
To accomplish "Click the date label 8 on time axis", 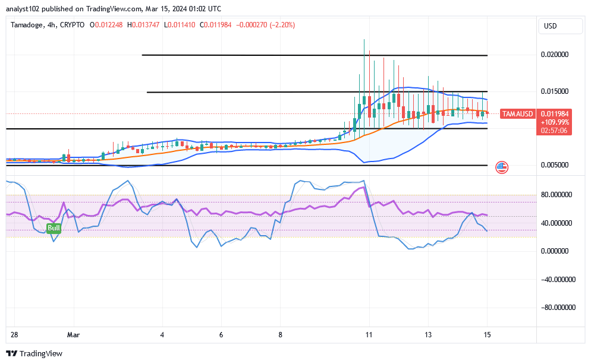I will [280, 335].
